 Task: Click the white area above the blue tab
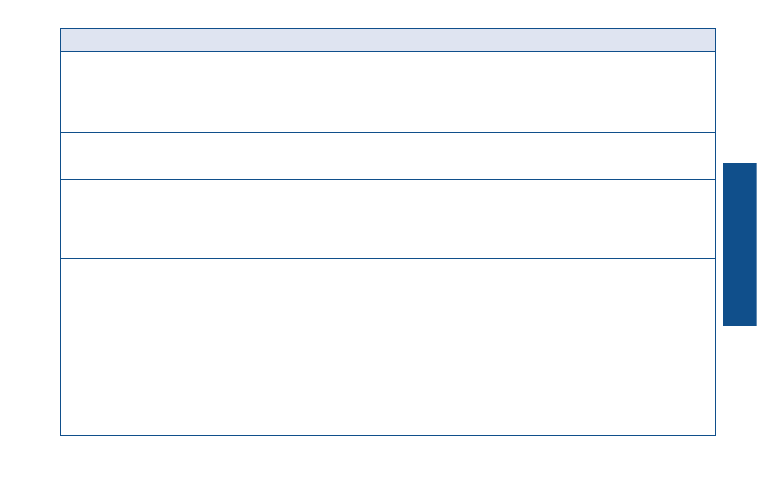[740, 82]
